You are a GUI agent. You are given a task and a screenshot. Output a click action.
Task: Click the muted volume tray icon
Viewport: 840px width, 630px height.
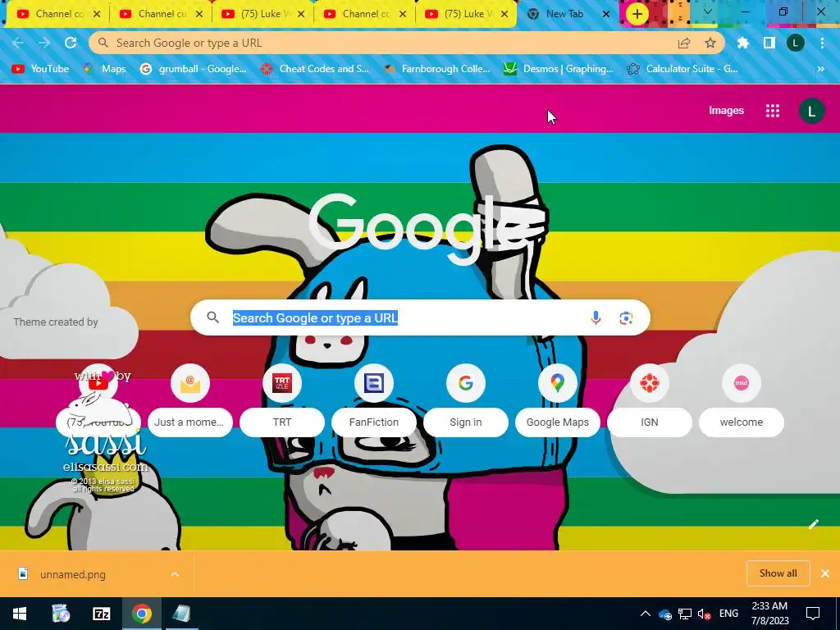705,614
